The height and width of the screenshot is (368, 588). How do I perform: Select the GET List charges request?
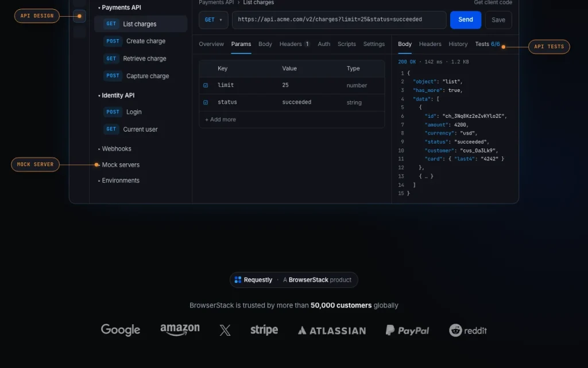(x=141, y=24)
